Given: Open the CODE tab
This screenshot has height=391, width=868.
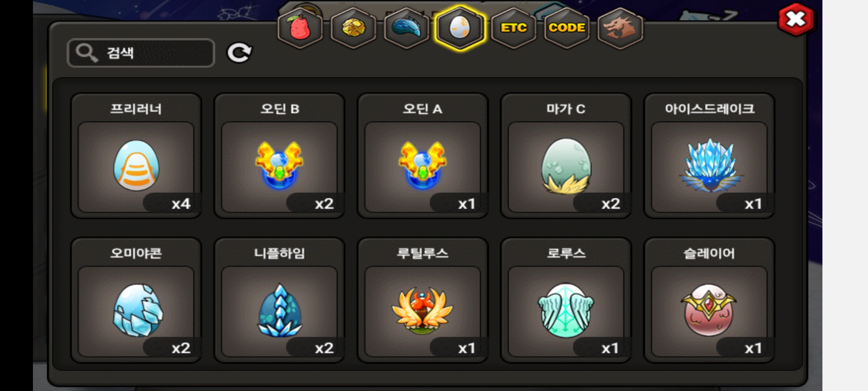Looking at the screenshot, I should (x=567, y=28).
